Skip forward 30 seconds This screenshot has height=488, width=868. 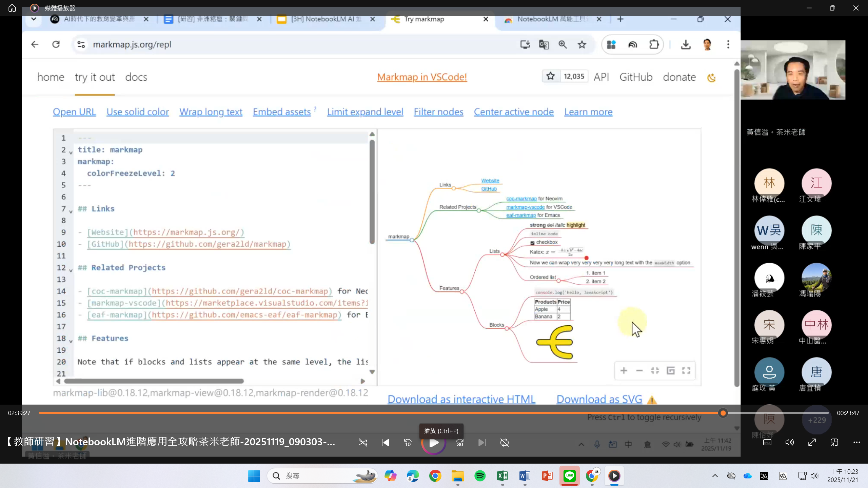click(460, 443)
